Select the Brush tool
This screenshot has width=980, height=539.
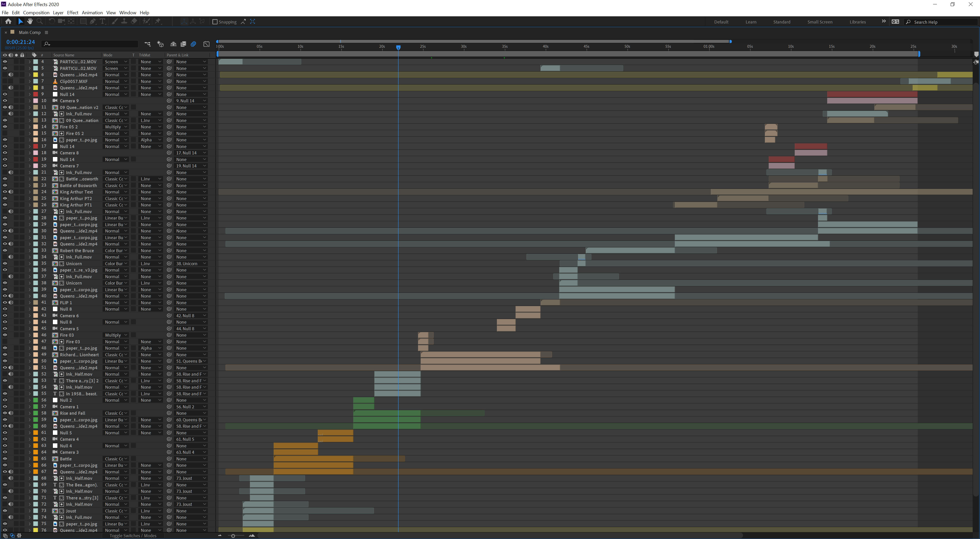click(x=115, y=22)
